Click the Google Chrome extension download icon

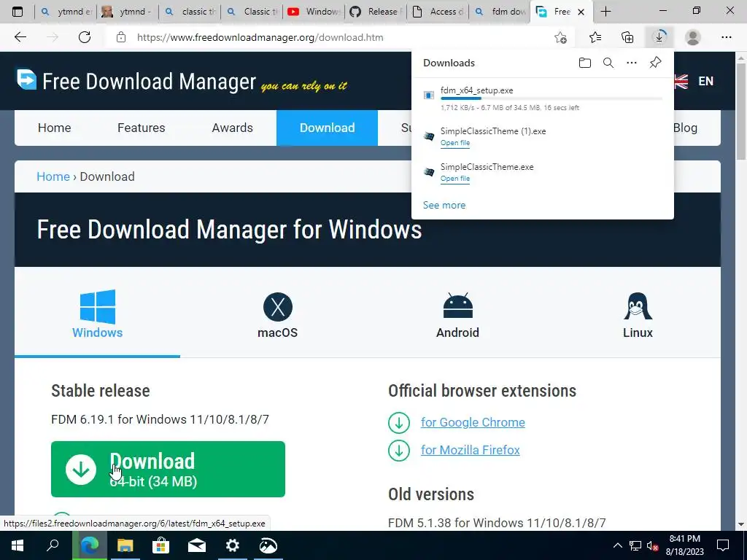click(x=399, y=422)
